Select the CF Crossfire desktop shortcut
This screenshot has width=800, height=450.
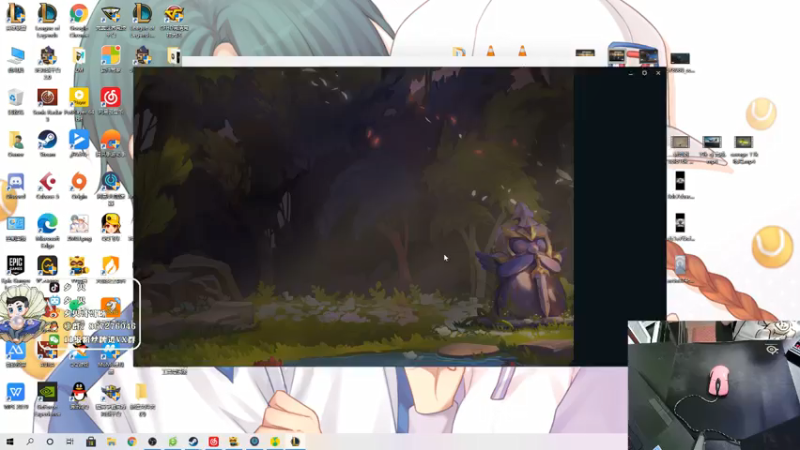pos(174,14)
